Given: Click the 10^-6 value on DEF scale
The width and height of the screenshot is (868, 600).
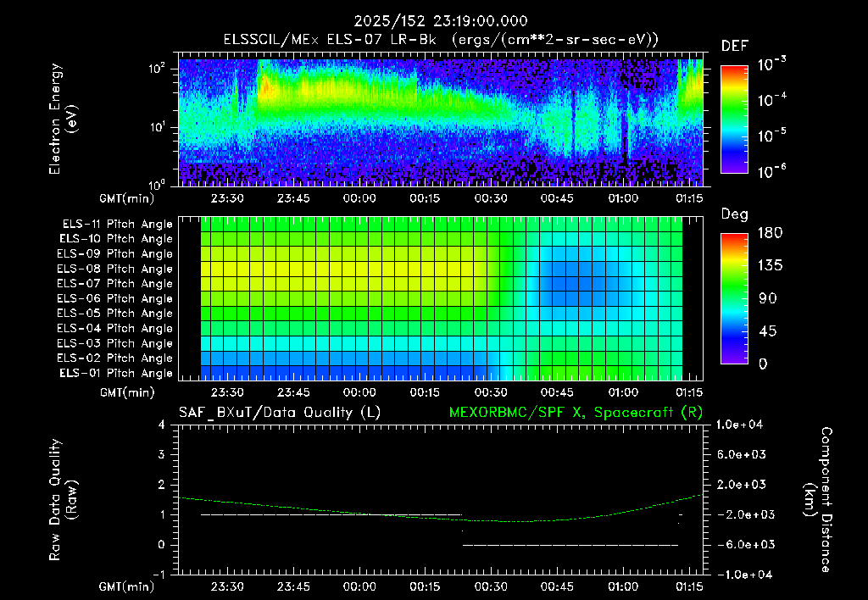Looking at the screenshot, I should click(771, 171).
